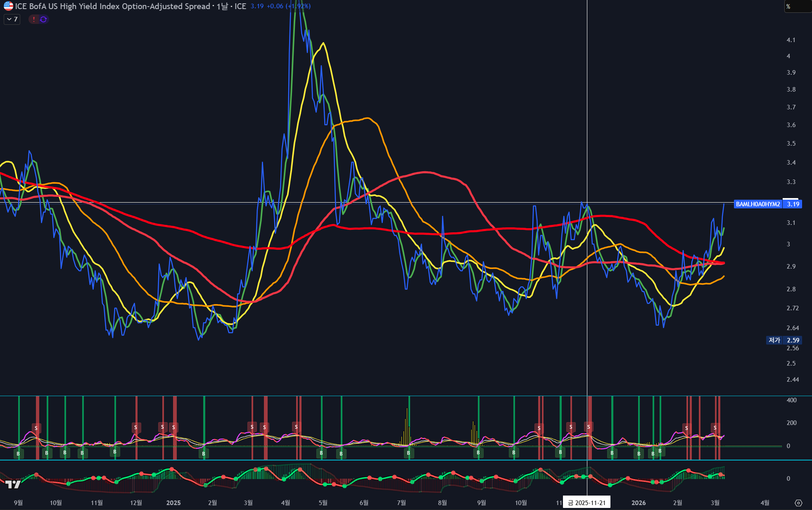Open the 1날 interval selector in title
This screenshot has height=510, width=812.
coord(222,6)
